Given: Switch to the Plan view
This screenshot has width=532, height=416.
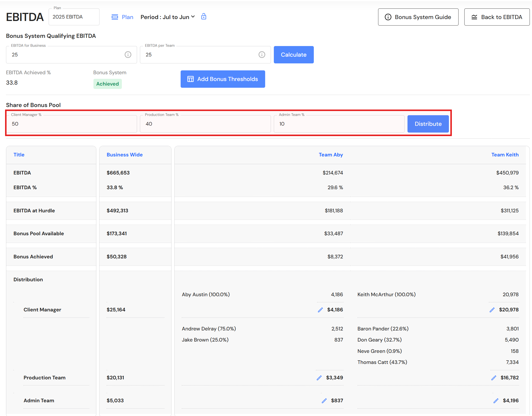Looking at the screenshot, I should coord(122,17).
